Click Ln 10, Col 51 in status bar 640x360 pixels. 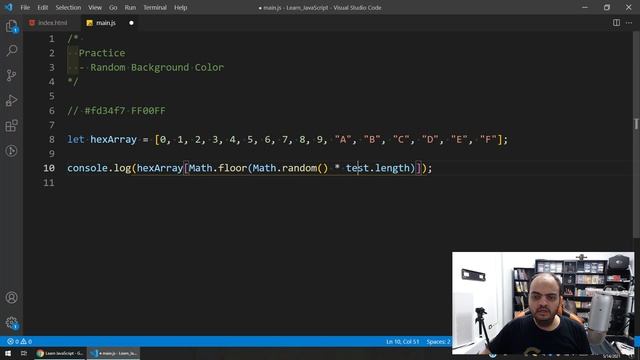[x=402, y=341]
